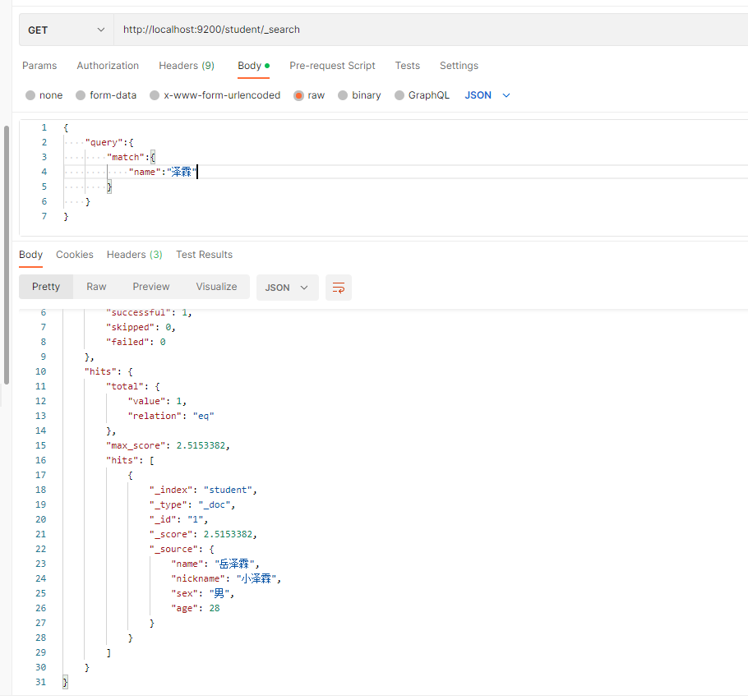This screenshot has width=748, height=700.
Task: Click response line number 10
Action: (40, 371)
